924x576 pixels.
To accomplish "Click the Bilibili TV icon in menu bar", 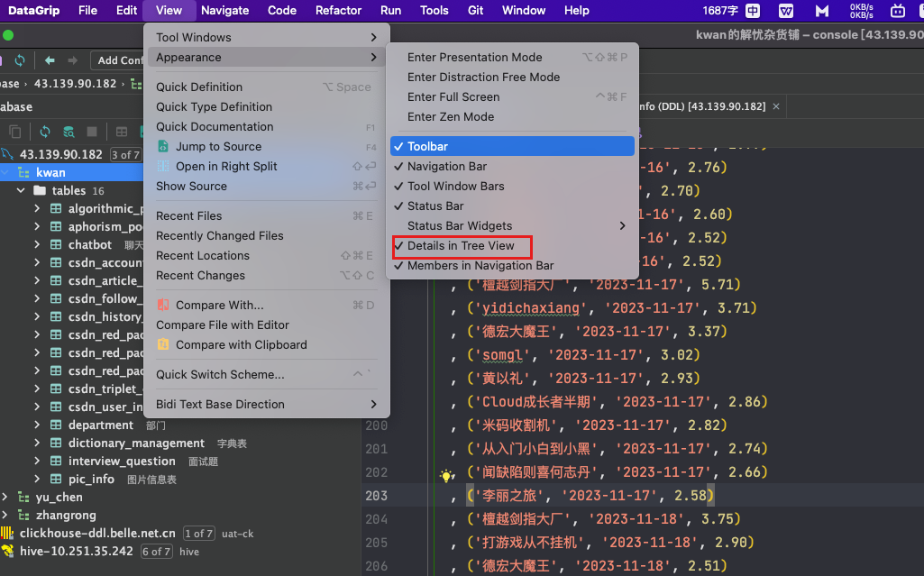I will point(898,11).
